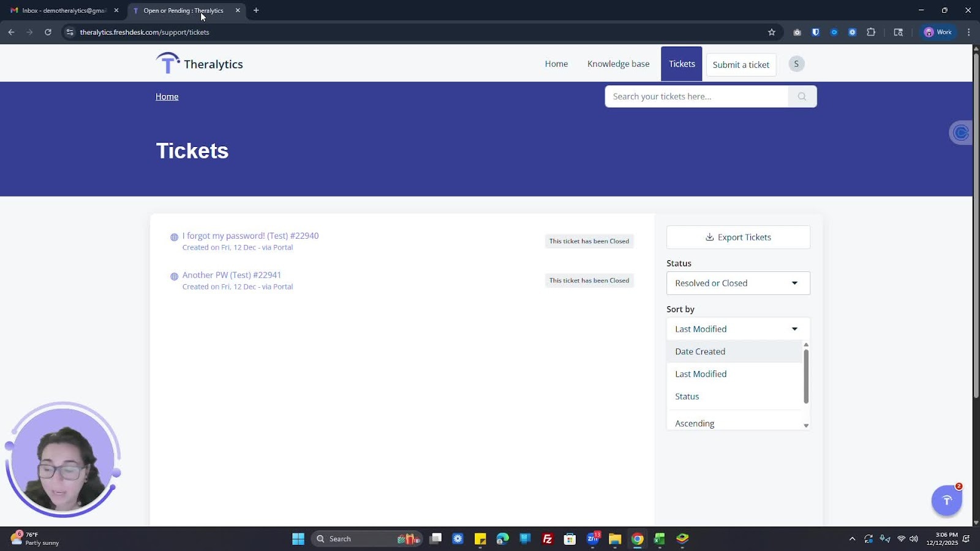Viewport: 980px width, 551px height.
Task: Open the S user avatar menu
Action: pos(796,64)
